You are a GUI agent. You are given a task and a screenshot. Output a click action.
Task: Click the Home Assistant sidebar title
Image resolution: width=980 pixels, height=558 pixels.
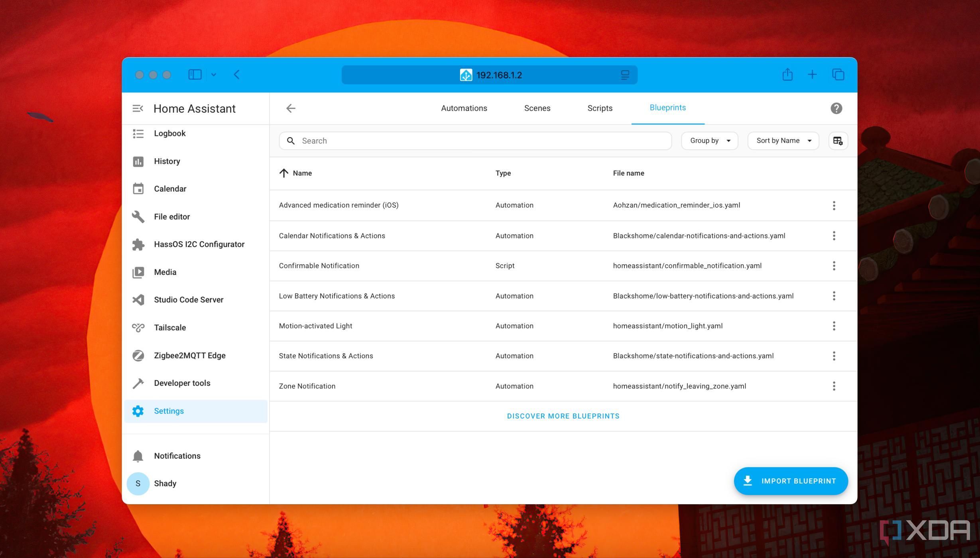coord(194,108)
